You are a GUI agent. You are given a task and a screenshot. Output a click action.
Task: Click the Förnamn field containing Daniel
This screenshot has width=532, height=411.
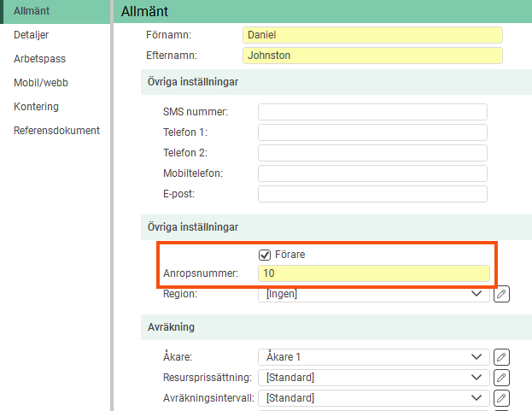pyautogui.click(x=372, y=35)
